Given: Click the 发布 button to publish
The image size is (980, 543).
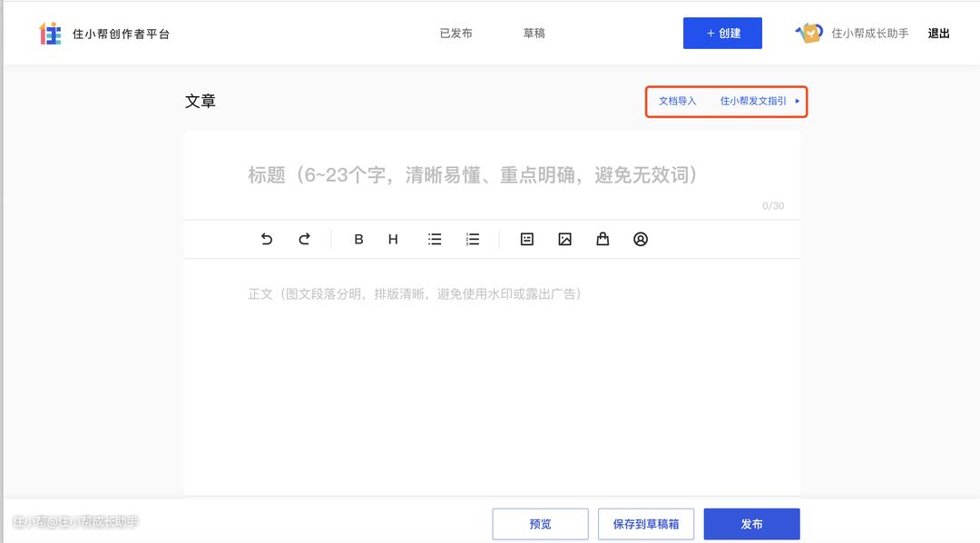Looking at the screenshot, I should 751,524.
